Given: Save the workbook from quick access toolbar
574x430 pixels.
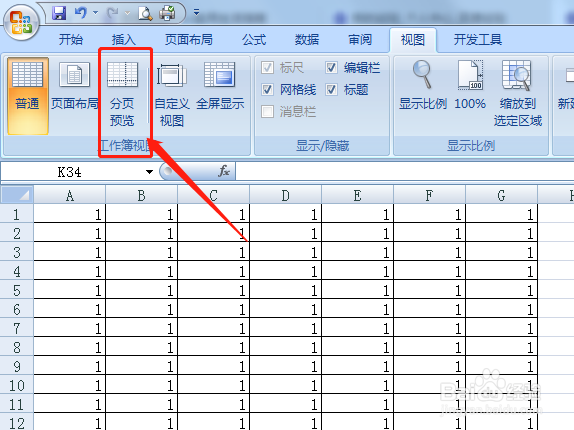Looking at the screenshot, I should click(59, 13).
